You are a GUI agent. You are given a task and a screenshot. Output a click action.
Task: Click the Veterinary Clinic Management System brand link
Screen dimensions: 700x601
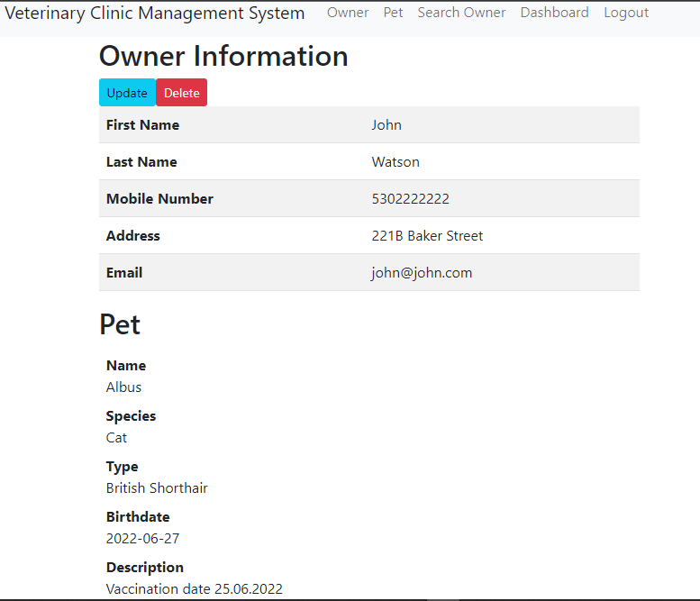[154, 13]
